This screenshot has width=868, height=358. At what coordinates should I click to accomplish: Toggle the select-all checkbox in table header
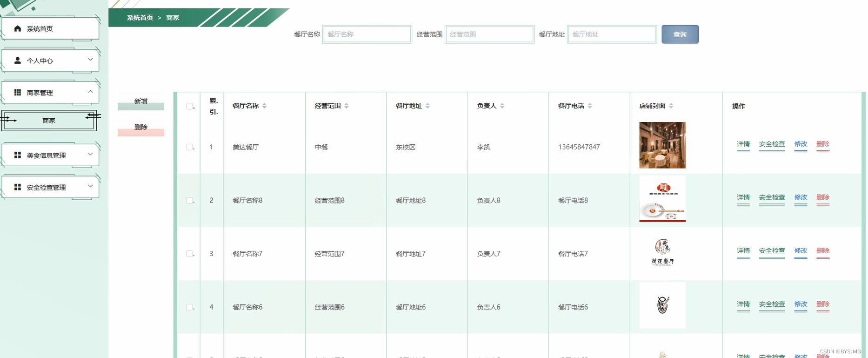(x=190, y=106)
